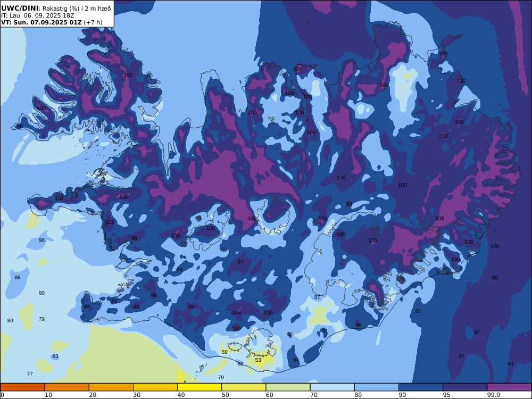This screenshot has height=399, width=532.
Task: Click the '59' humidity value on the map
Action: (225, 352)
